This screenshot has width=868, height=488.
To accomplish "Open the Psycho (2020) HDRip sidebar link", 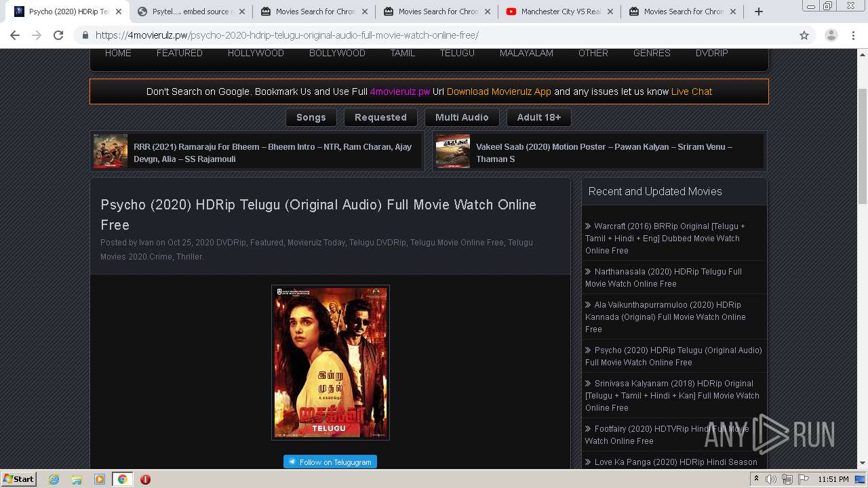I will [674, 356].
